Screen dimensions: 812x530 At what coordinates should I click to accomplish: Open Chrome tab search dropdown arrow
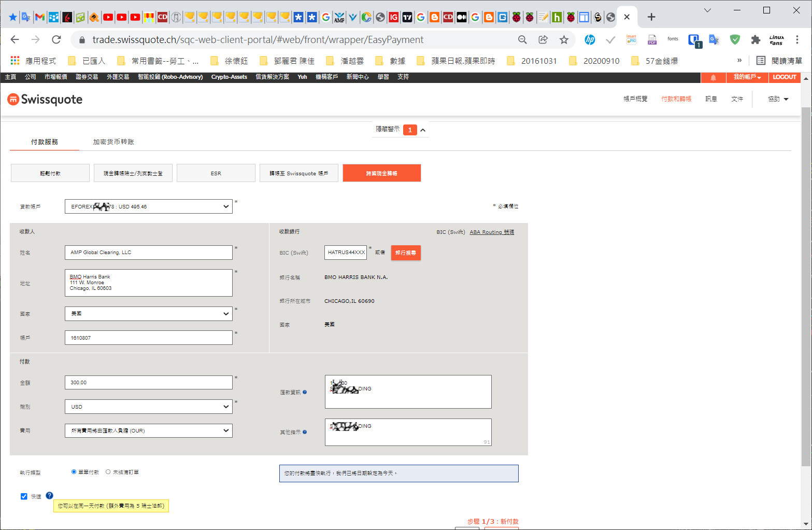[x=707, y=10]
